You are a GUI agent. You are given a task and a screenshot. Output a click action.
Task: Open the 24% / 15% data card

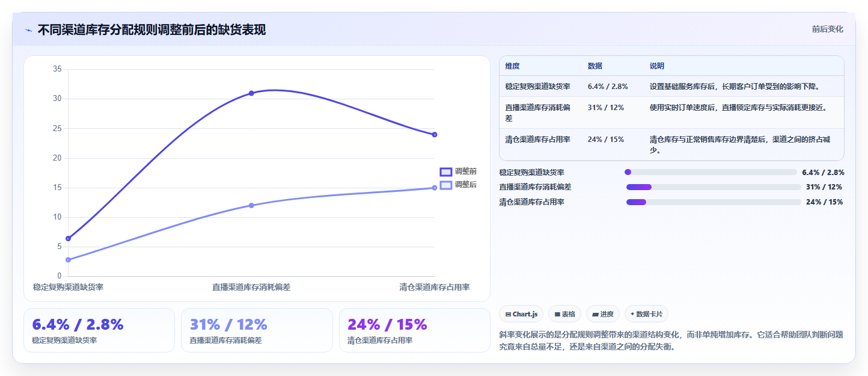[415, 330]
